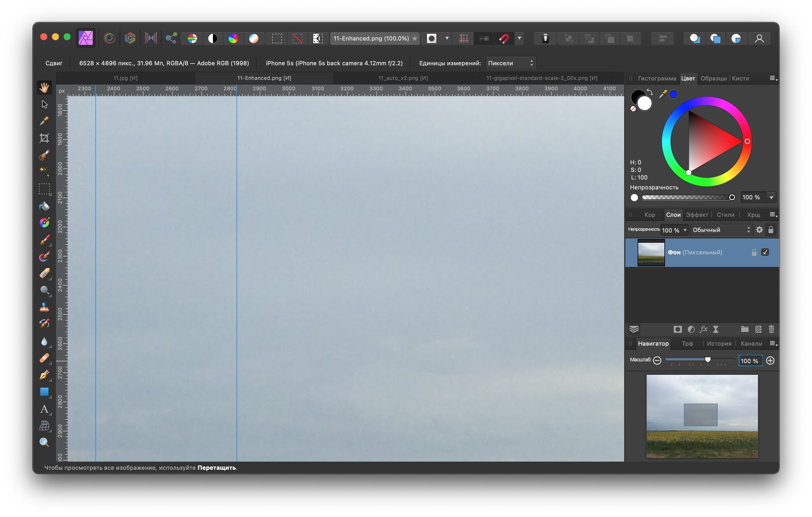Add a mask layer icon

[x=678, y=329]
